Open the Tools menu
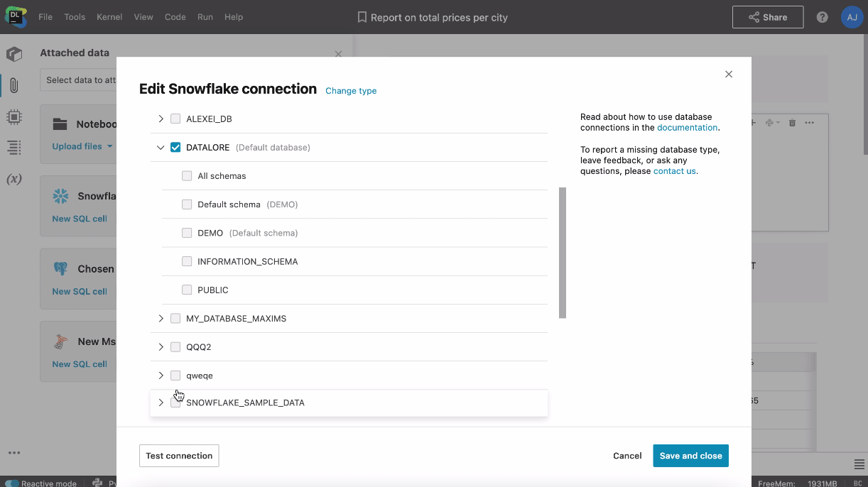868x487 pixels. (75, 17)
